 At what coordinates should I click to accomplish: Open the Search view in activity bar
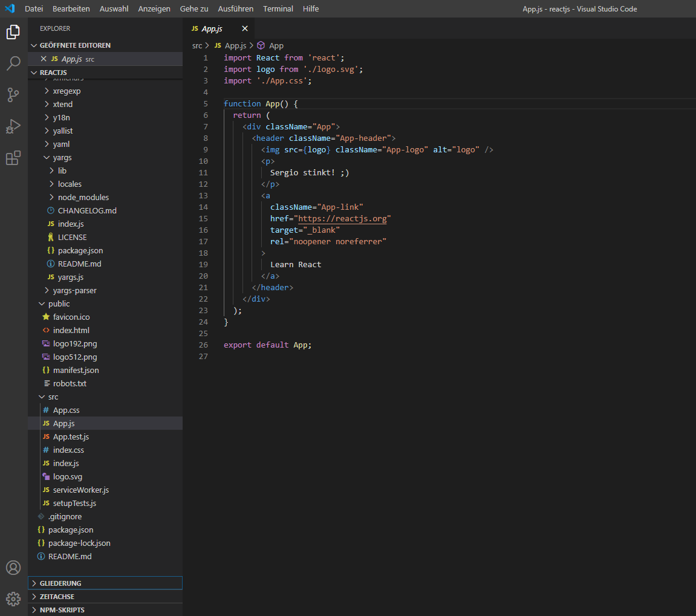[13, 63]
